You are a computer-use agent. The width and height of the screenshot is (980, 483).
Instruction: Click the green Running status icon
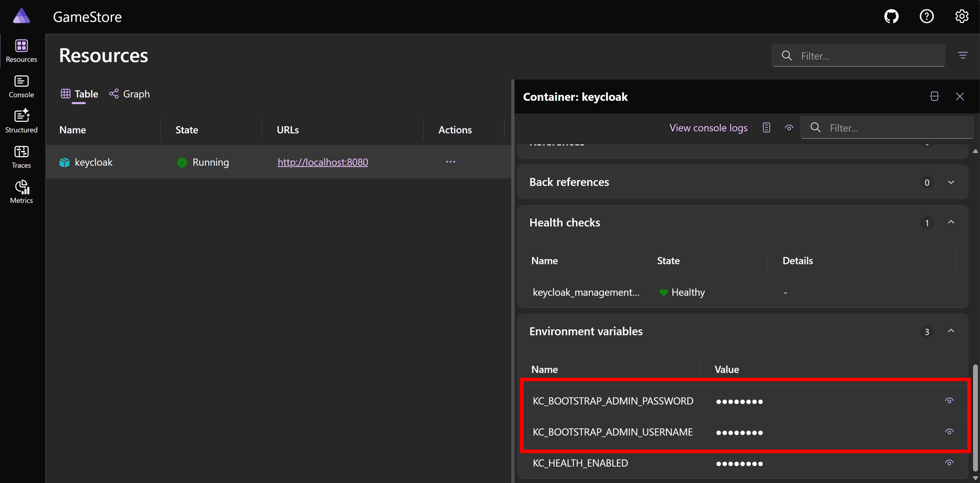[x=182, y=162]
